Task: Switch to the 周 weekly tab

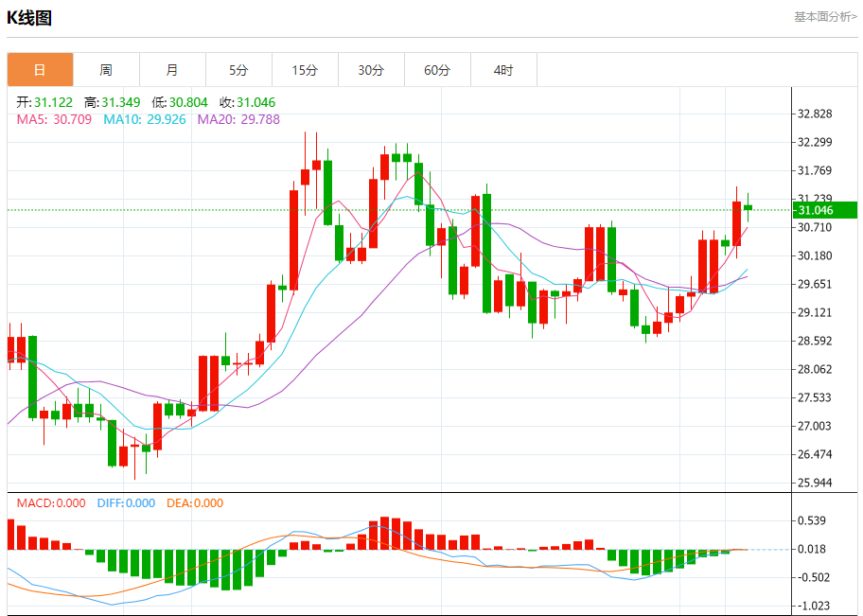Action: pyautogui.click(x=106, y=70)
